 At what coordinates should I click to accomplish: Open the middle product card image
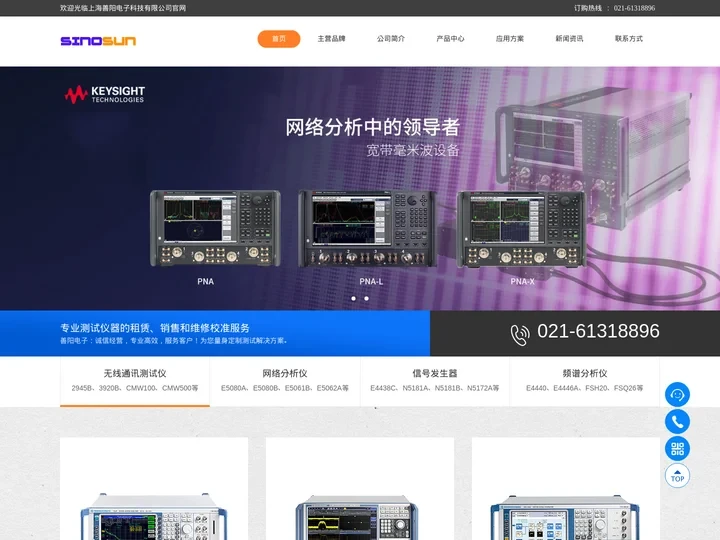pos(360,489)
